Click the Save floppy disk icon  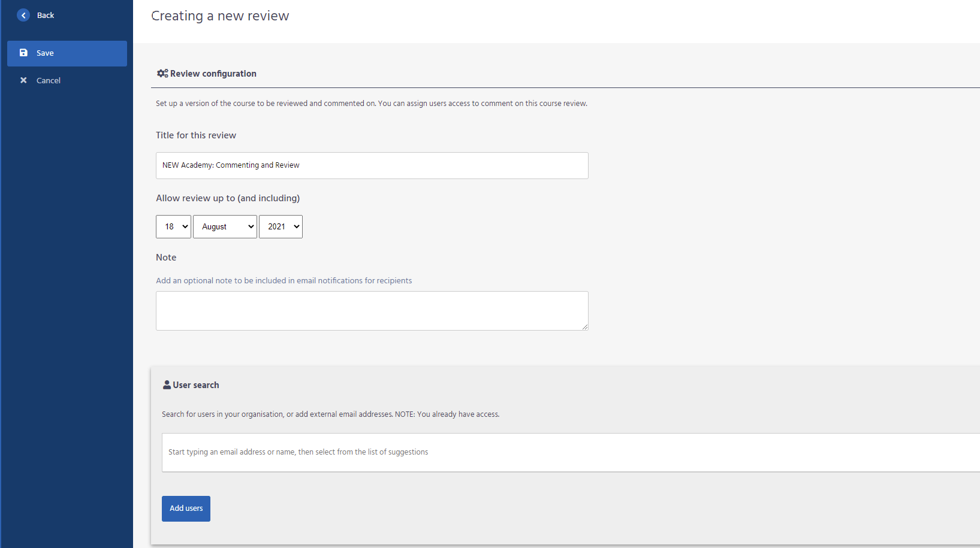23,53
